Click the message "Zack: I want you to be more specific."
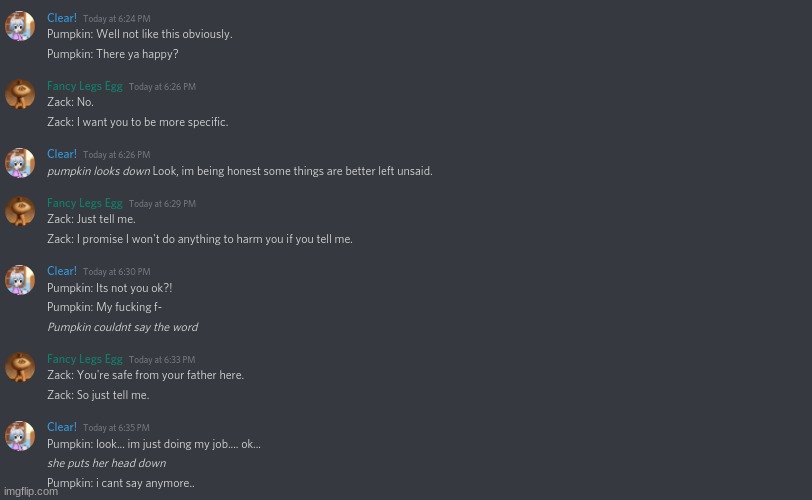812x500 pixels. [x=137, y=122]
